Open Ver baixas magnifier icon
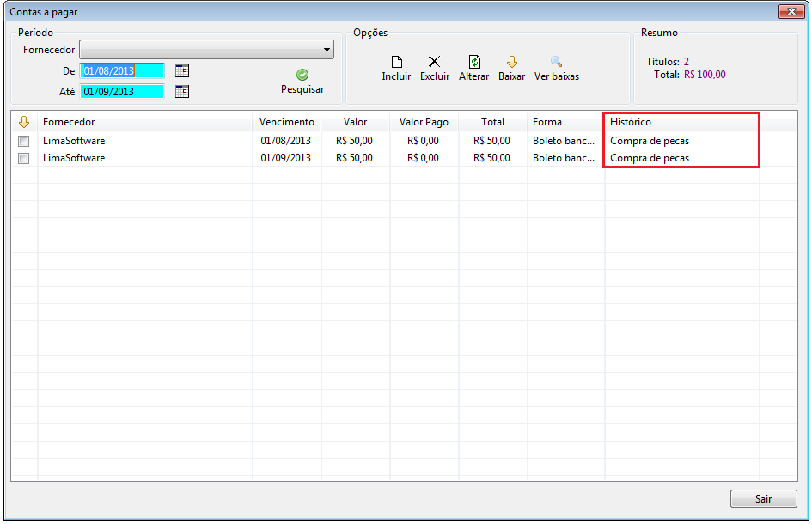This screenshot has width=812, height=524. pyautogui.click(x=556, y=62)
